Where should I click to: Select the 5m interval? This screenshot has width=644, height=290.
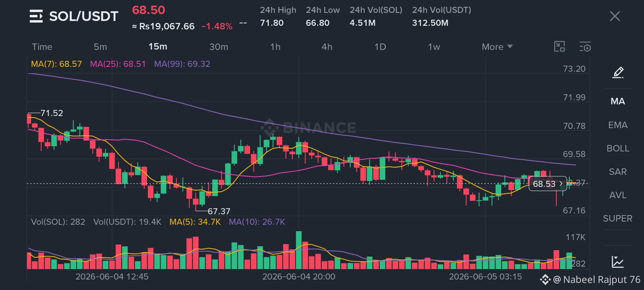[x=100, y=47]
